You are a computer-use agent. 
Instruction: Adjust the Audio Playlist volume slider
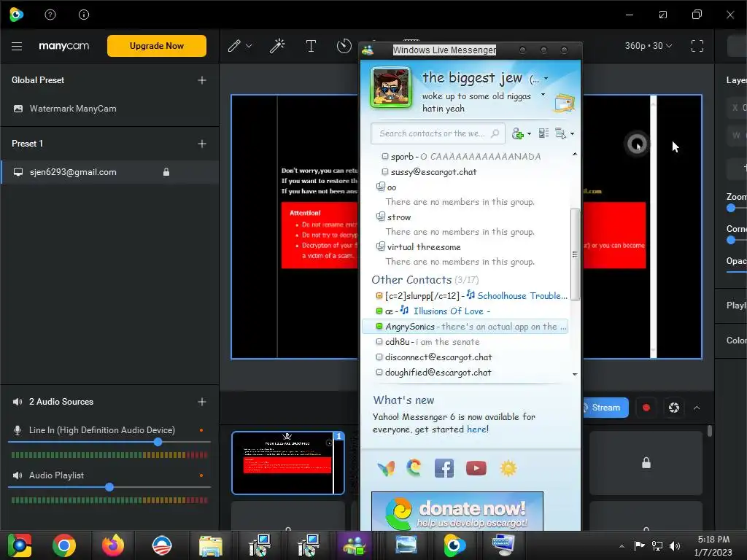109,487
